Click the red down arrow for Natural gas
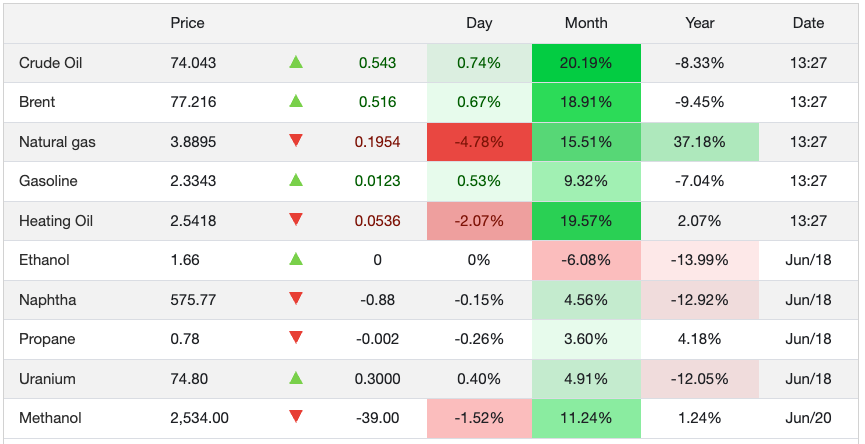 coord(295,141)
